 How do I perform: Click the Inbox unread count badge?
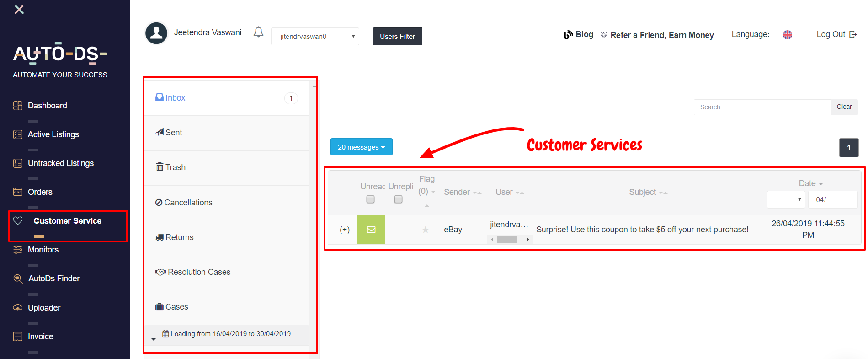291,98
